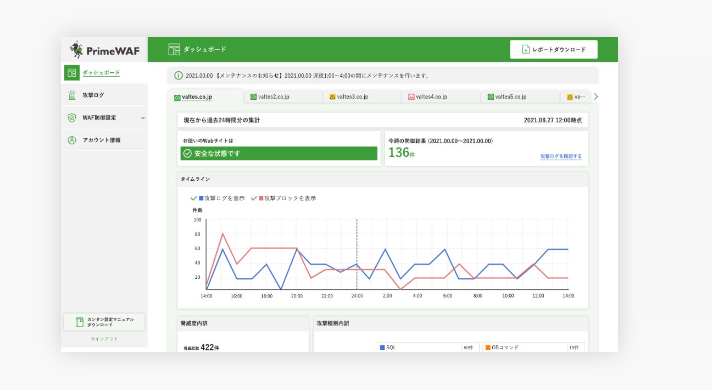Viewport: 712px width, 390px height.
Task: Open 攻撃ログ in the sidebar
Action: tap(104, 95)
